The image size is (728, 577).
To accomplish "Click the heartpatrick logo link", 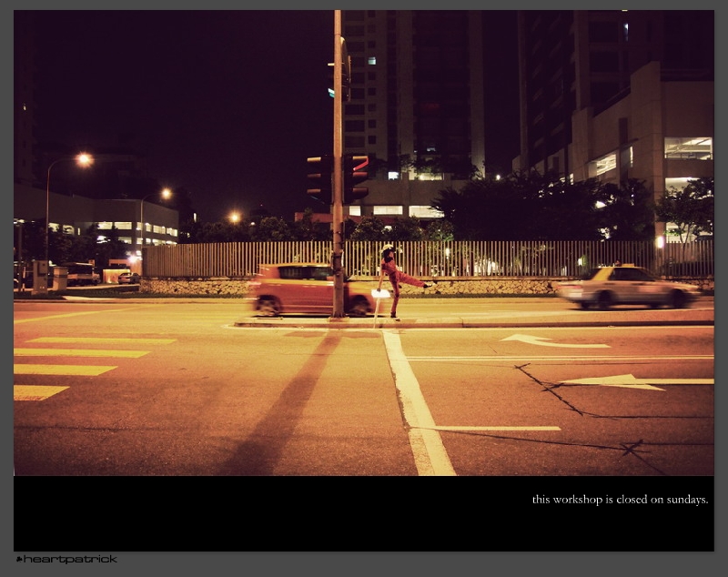I will coord(69,559).
